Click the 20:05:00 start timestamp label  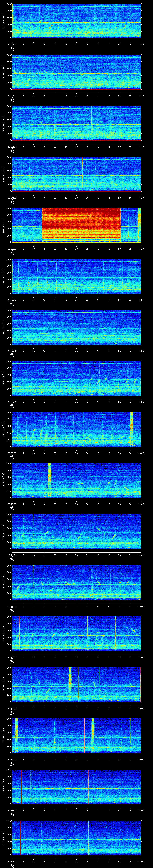[12, 249]
